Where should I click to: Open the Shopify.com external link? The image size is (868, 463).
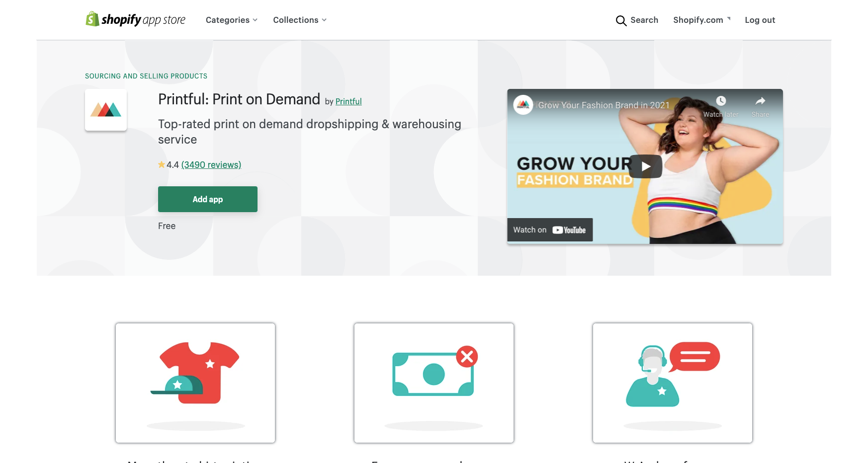tap(701, 20)
